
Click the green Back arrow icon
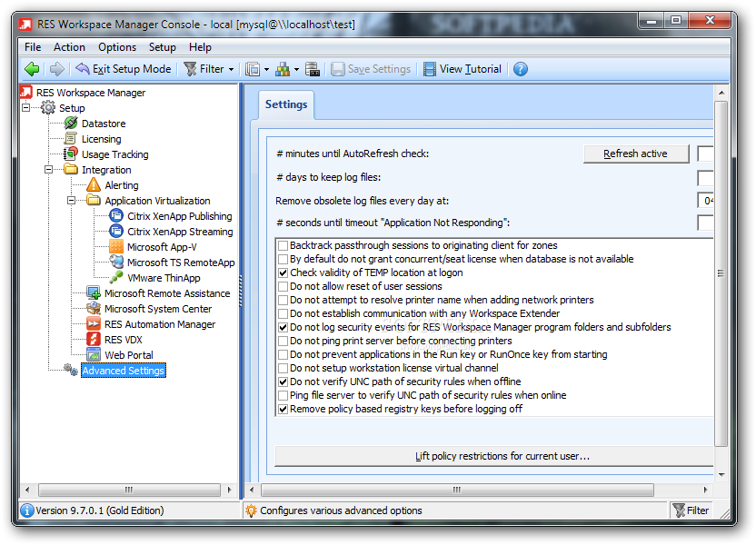coord(32,69)
